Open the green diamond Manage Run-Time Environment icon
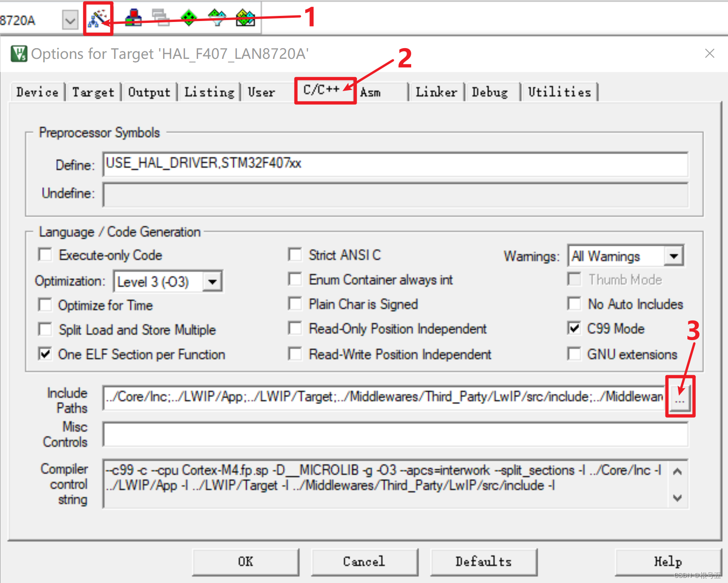728x583 pixels. coord(189,18)
